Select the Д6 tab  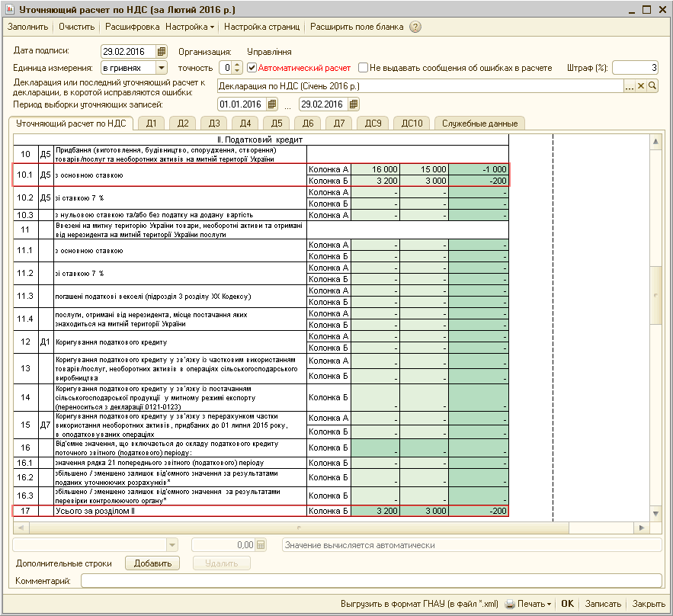click(x=308, y=124)
